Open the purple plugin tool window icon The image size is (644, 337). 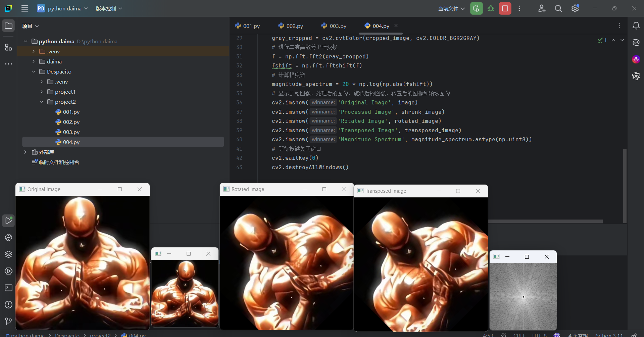(636, 59)
